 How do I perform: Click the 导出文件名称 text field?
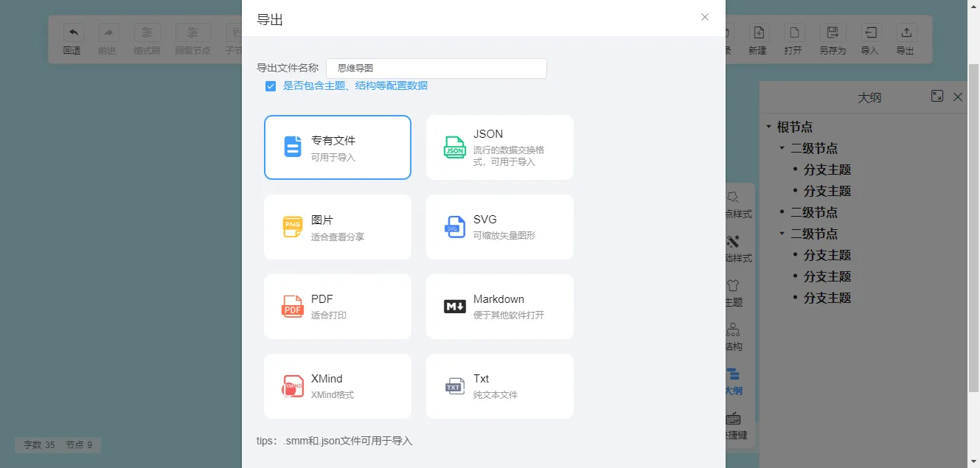pos(437,68)
